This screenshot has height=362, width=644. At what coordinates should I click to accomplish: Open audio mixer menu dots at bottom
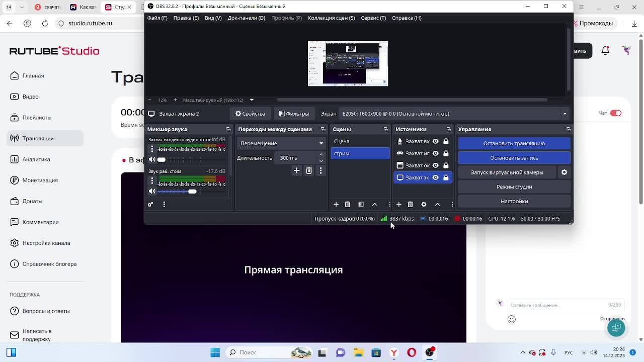[164, 204]
